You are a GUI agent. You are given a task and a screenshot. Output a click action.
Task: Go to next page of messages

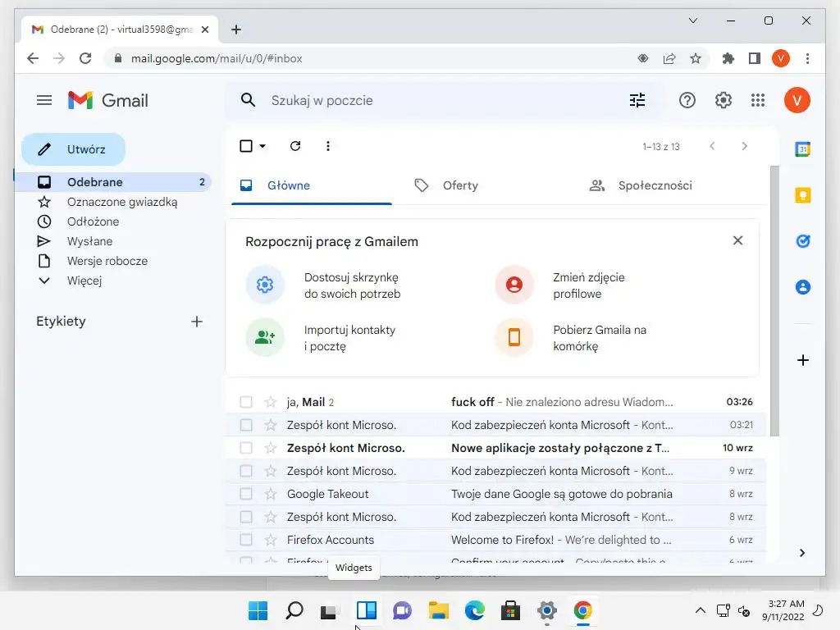click(x=744, y=146)
